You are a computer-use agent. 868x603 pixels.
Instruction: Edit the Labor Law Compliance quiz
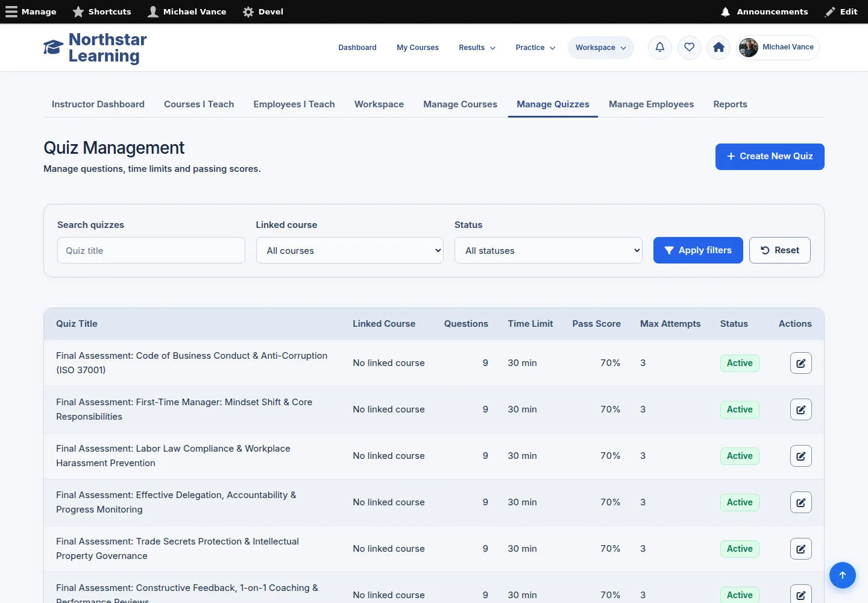[x=800, y=456]
